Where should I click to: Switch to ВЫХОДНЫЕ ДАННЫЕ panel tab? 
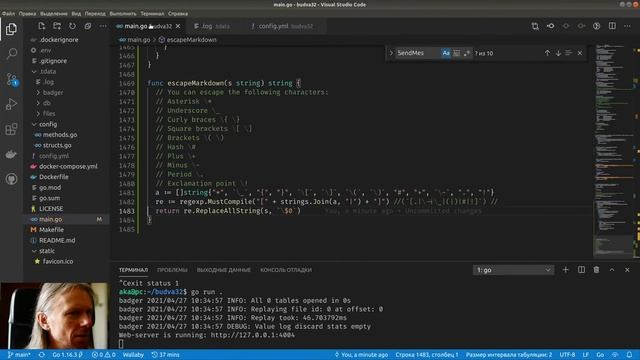[x=224, y=270]
